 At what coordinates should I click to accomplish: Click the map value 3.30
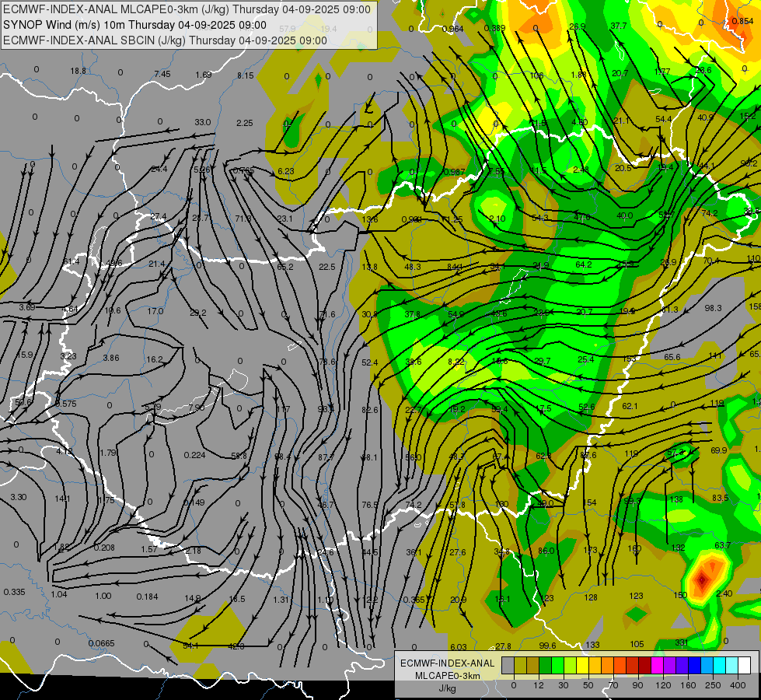tap(19, 498)
